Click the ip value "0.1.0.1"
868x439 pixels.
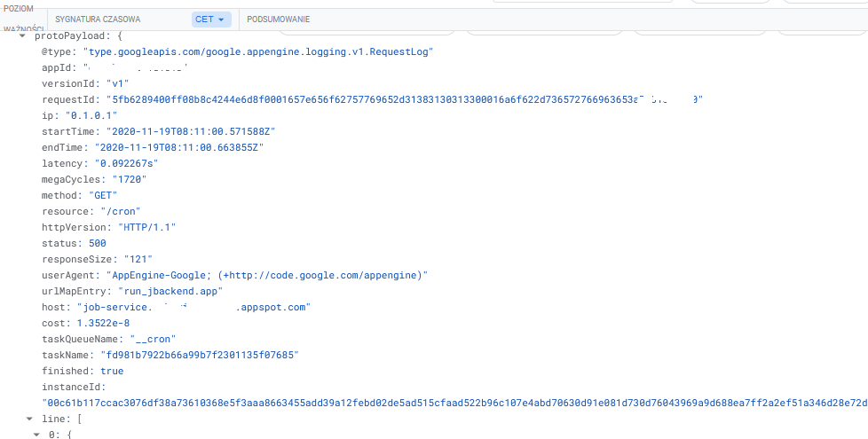91,116
